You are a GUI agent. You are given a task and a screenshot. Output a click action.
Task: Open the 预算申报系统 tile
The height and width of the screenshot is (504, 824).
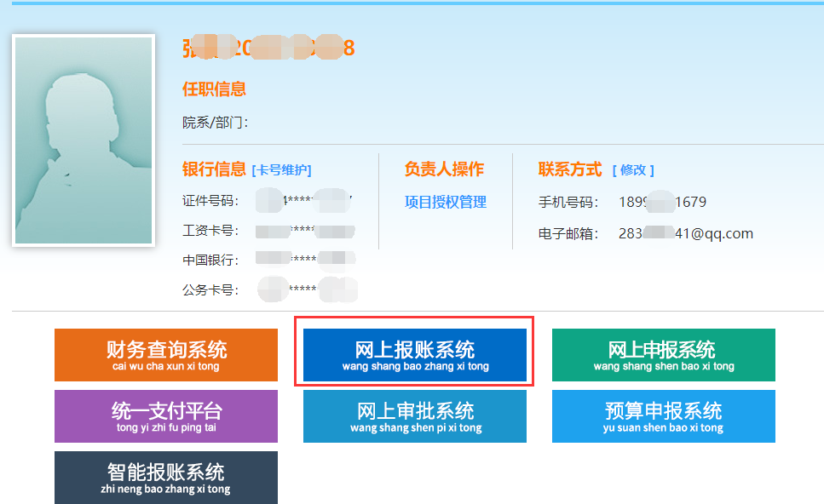click(x=663, y=416)
